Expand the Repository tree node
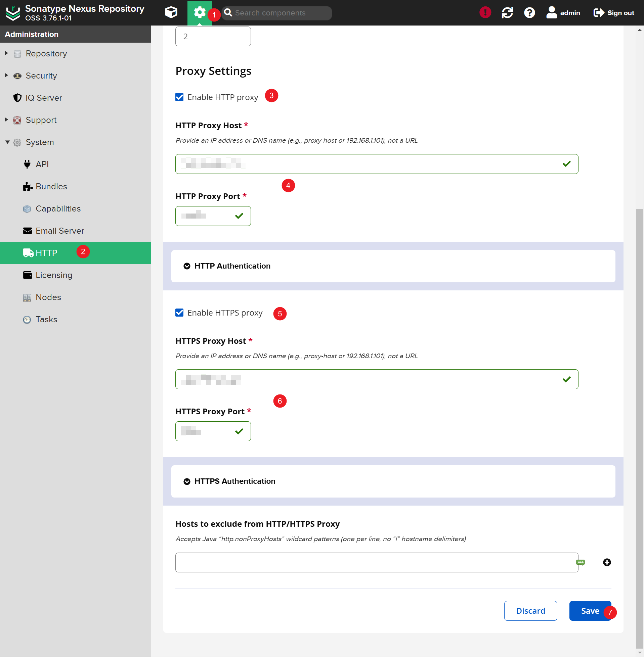 [6, 53]
